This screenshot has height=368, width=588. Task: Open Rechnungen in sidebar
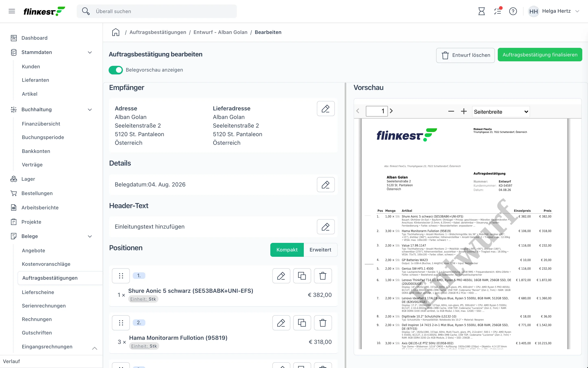tap(37, 319)
